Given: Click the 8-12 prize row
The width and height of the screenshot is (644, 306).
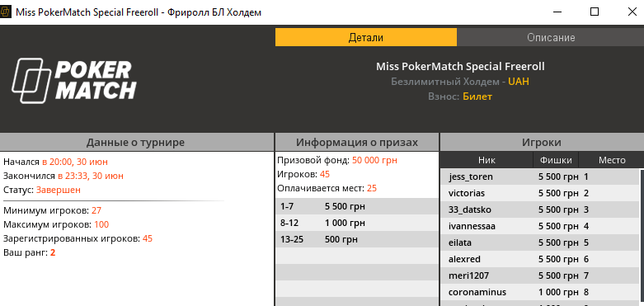Looking at the screenshot, I should pos(357,223).
